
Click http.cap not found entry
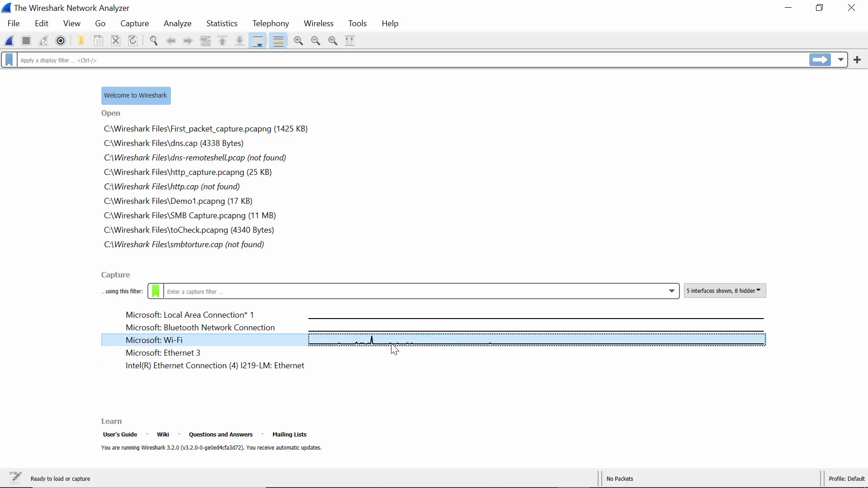point(172,187)
